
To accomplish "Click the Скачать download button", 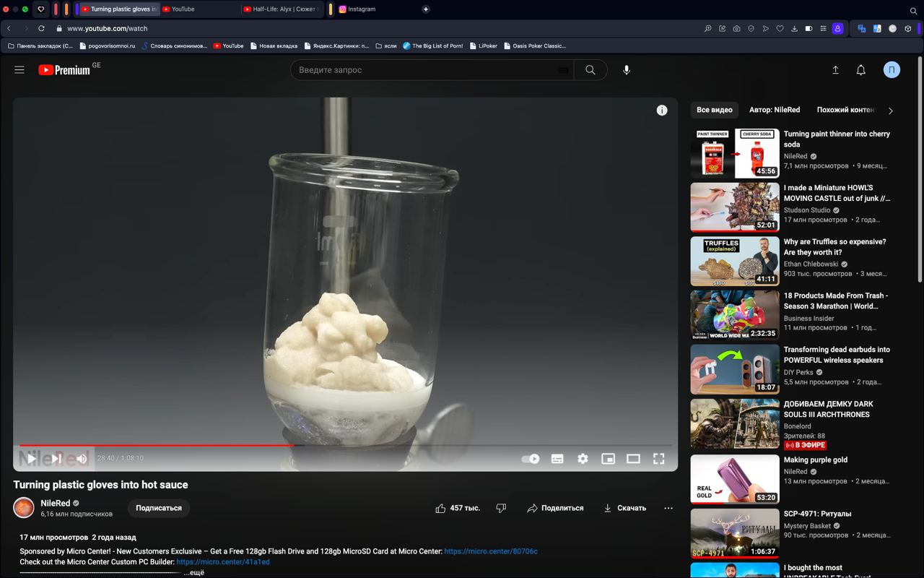I will coord(624,508).
